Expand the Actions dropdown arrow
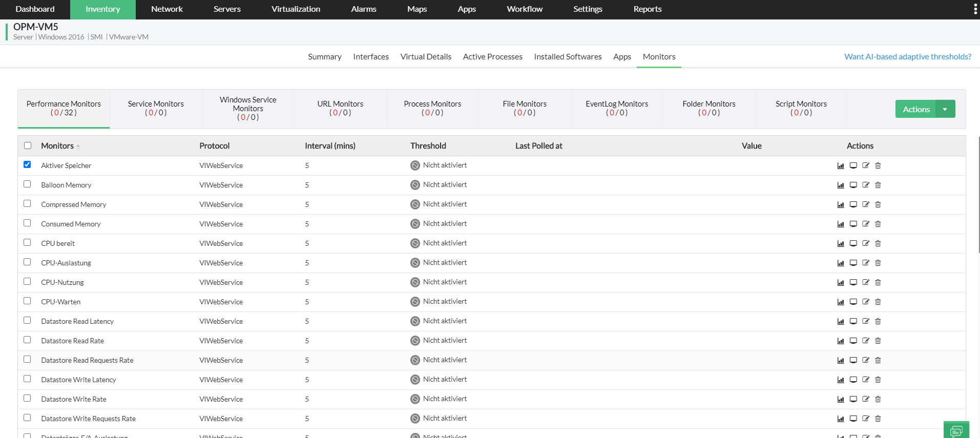This screenshot has width=980, height=438. tap(945, 109)
